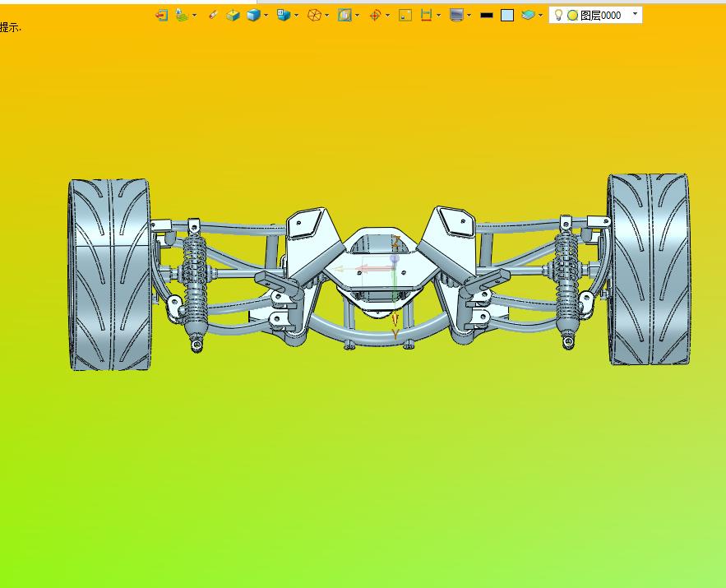Click the framed section view icon

[x=345, y=16]
